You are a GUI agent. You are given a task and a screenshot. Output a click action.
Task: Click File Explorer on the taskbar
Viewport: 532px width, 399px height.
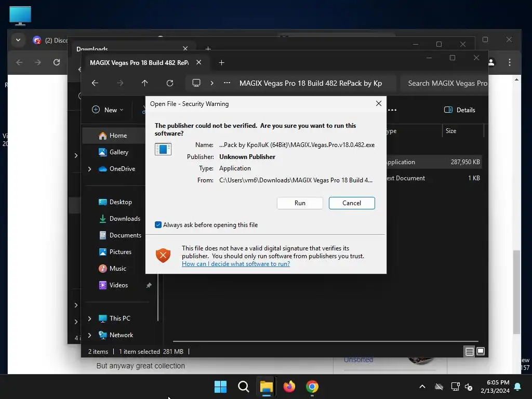coord(267,387)
